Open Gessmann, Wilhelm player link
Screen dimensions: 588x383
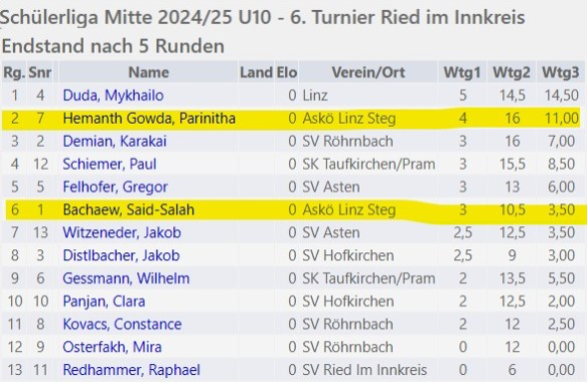point(126,278)
